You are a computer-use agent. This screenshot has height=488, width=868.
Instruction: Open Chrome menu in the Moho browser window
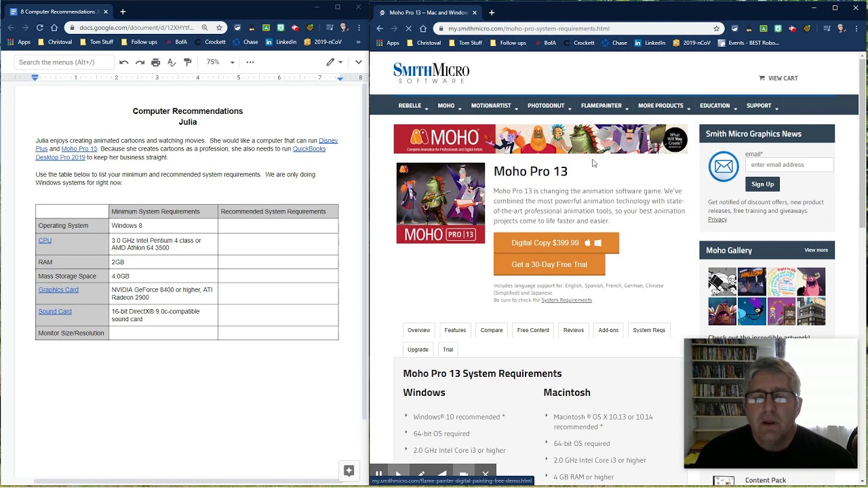click(856, 28)
